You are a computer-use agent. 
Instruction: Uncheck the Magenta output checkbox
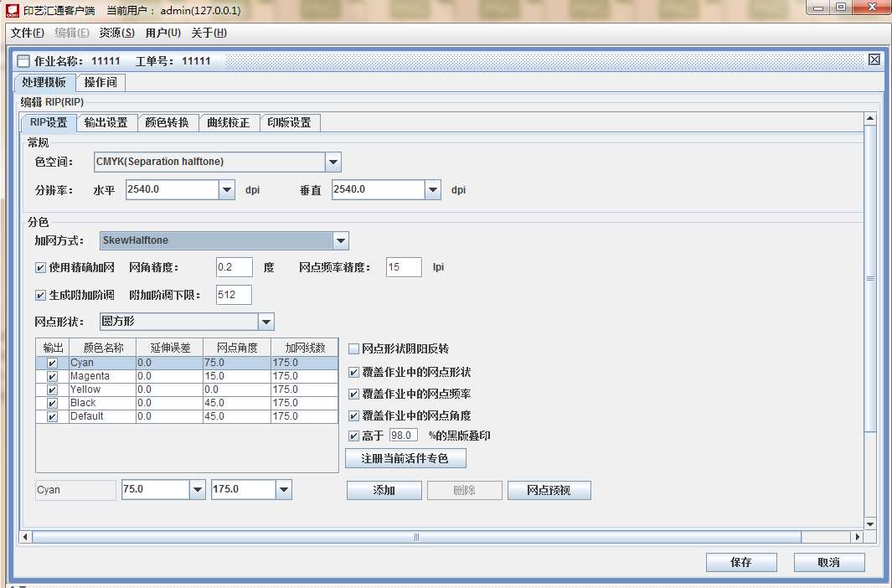coord(53,376)
